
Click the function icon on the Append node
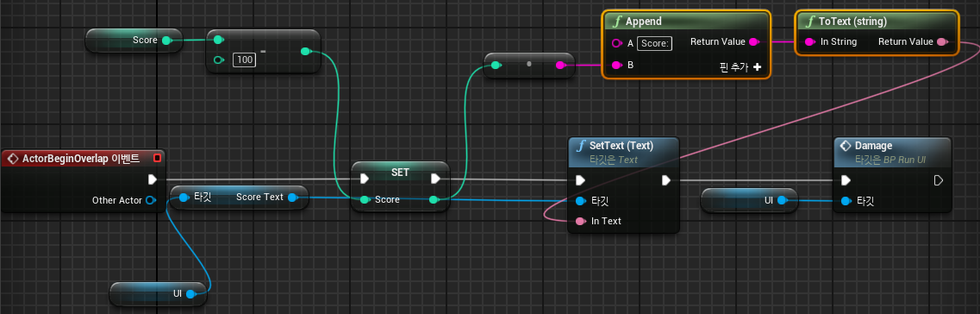pyautogui.click(x=617, y=22)
